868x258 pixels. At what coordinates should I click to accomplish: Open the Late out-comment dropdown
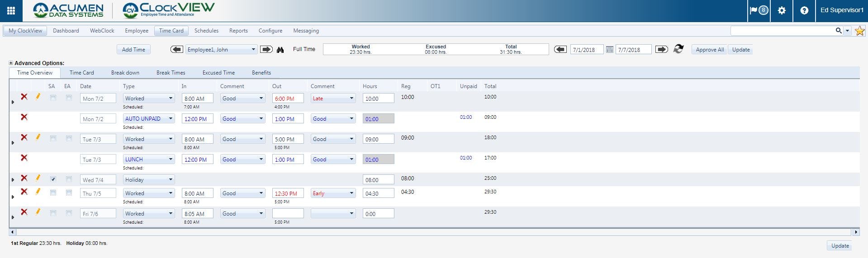pos(333,98)
